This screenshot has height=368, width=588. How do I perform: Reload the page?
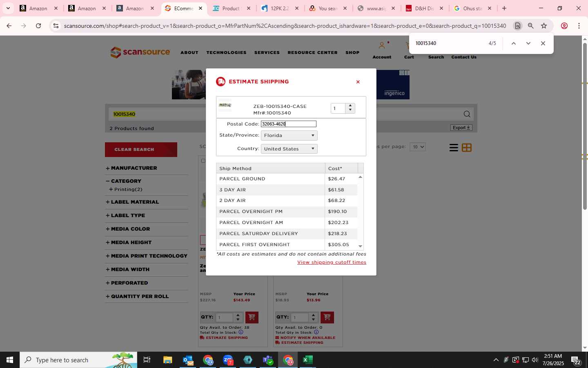tap(38, 26)
